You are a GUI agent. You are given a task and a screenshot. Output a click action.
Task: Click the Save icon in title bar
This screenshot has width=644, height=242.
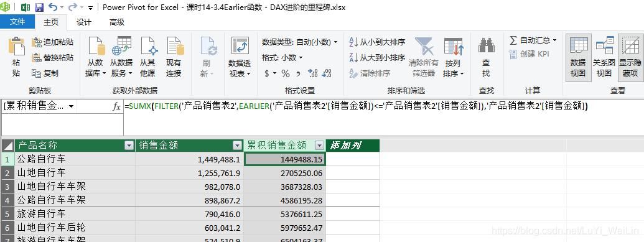point(39,7)
